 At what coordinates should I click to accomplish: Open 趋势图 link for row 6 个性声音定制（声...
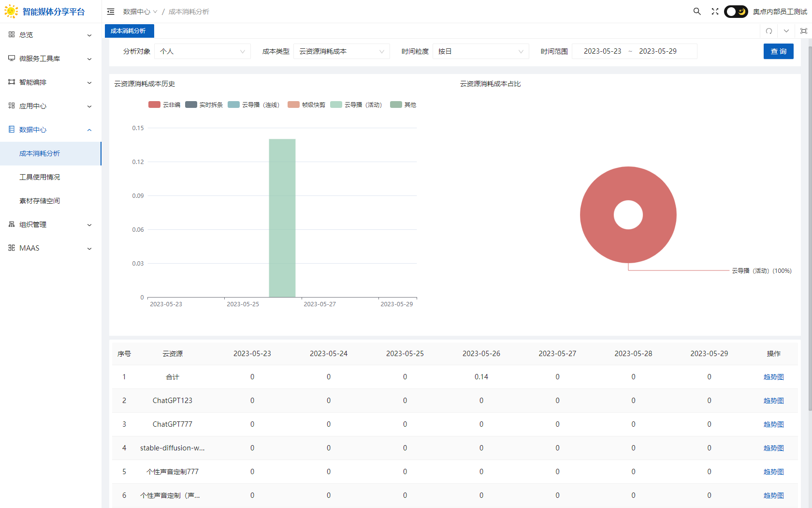point(773,495)
